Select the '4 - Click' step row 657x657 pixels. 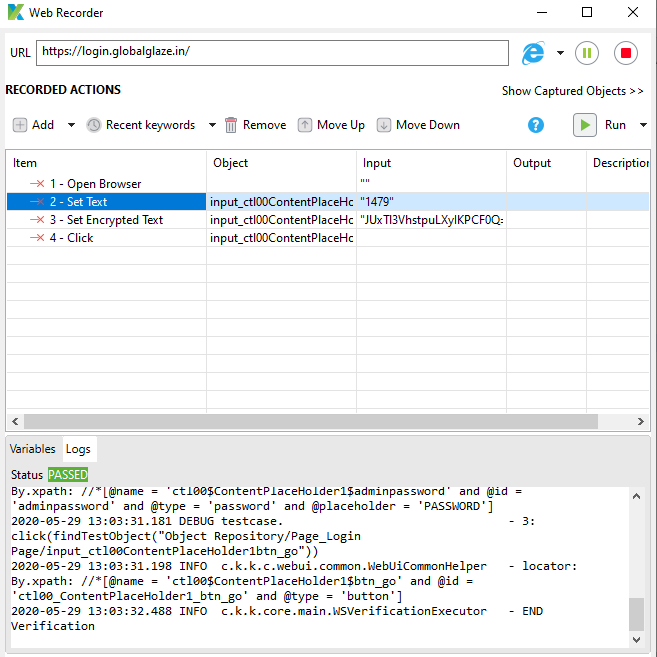click(x=328, y=238)
